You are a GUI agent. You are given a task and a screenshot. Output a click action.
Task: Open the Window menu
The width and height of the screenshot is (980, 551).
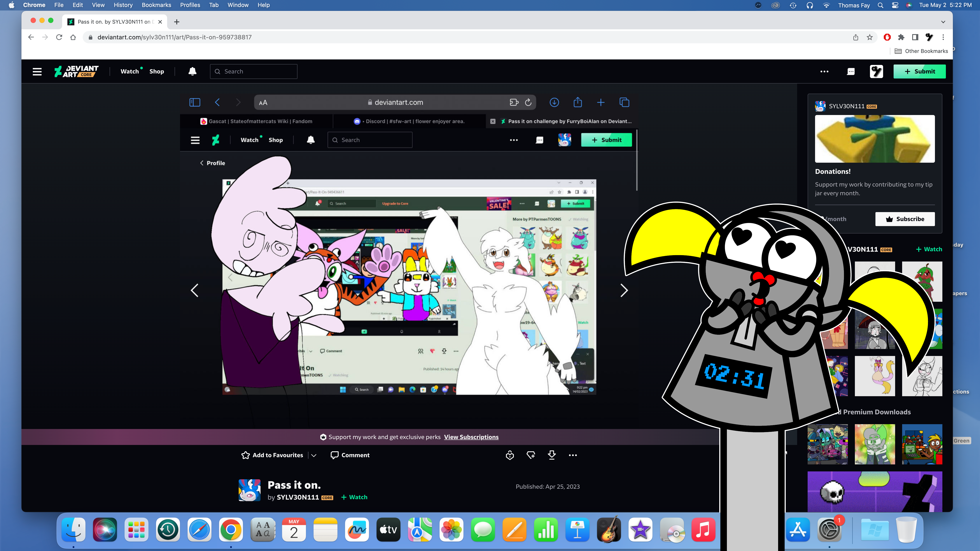click(x=238, y=5)
